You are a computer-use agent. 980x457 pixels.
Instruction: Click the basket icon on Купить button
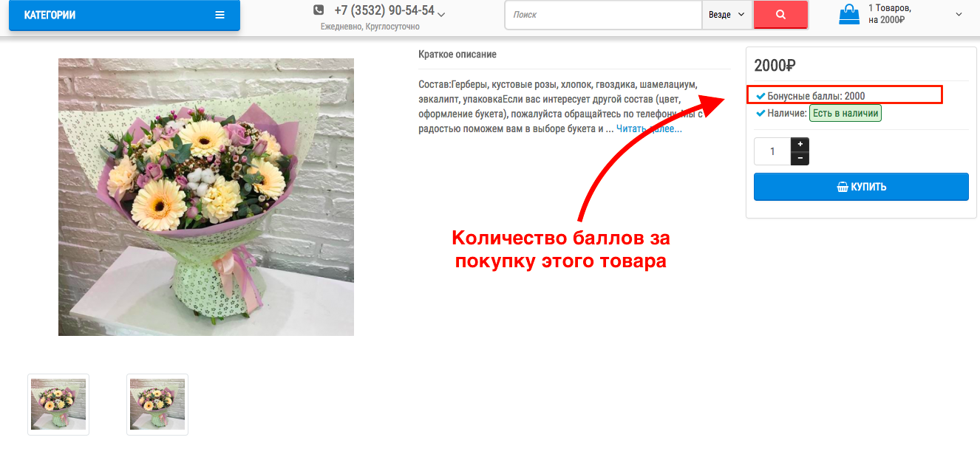point(843,188)
